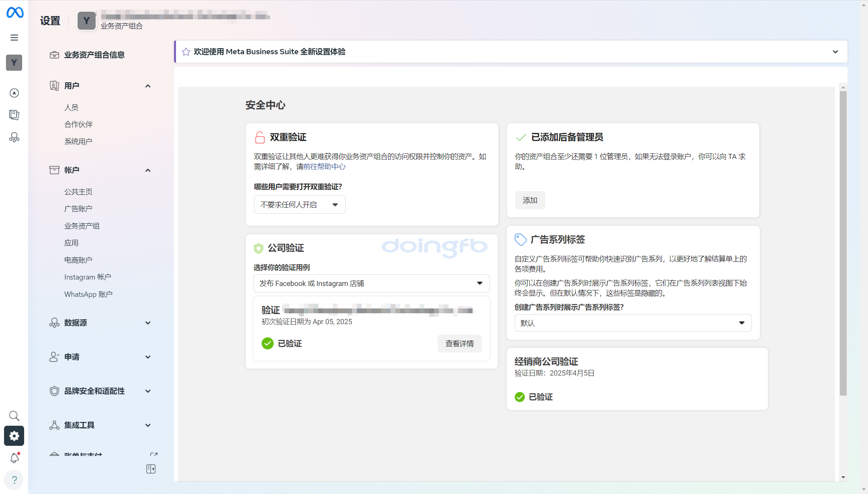Open the pages/content icon in left rail
Screen dimensions: 868x494
point(14,115)
